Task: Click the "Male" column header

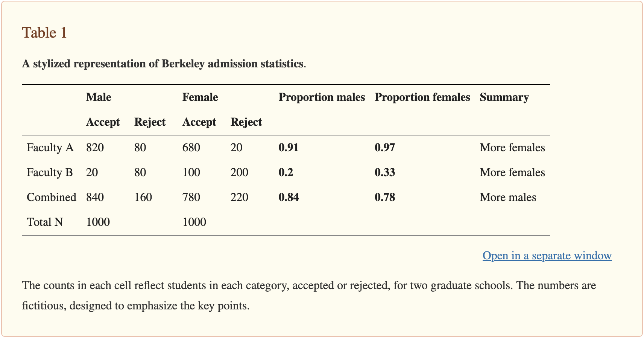Action: click(x=99, y=97)
